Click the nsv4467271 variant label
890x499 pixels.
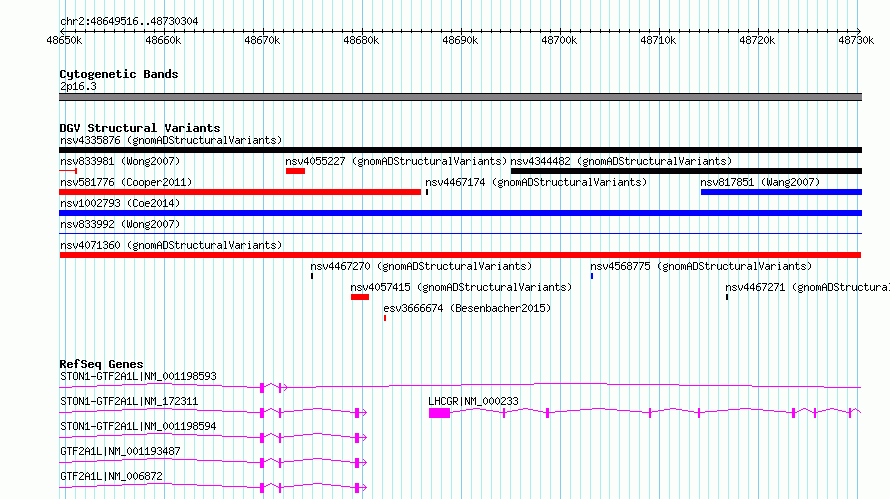pyautogui.click(x=807, y=287)
